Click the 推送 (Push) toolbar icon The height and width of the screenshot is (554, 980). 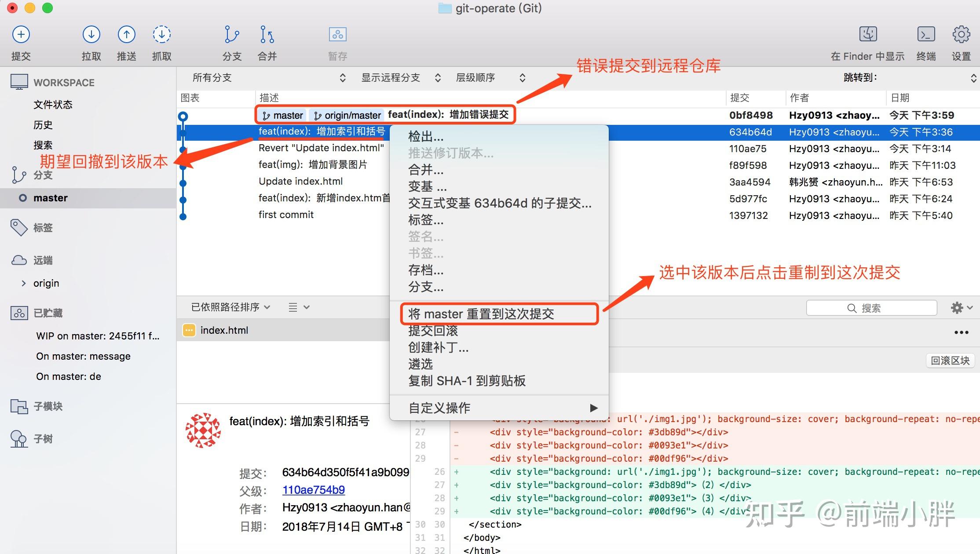126,42
